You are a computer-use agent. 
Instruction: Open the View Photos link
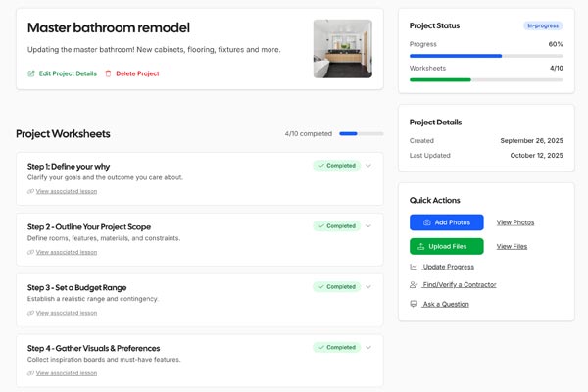coord(515,222)
